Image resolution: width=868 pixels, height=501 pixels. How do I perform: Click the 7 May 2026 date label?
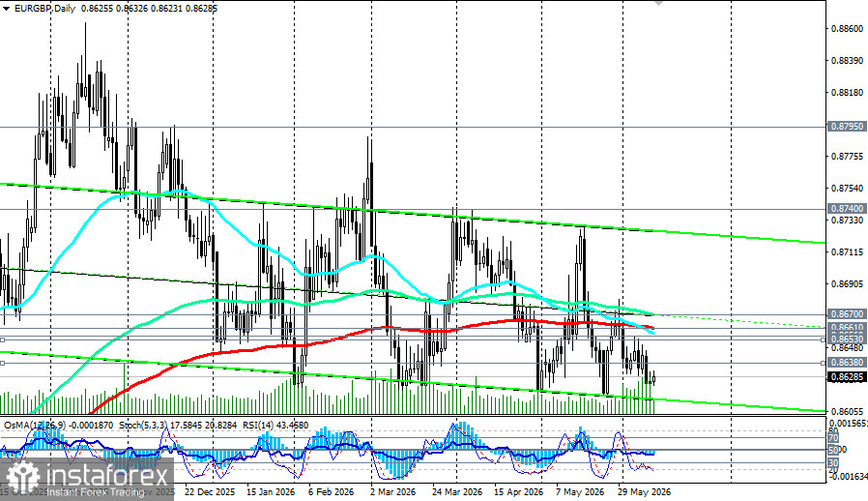pos(580,492)
